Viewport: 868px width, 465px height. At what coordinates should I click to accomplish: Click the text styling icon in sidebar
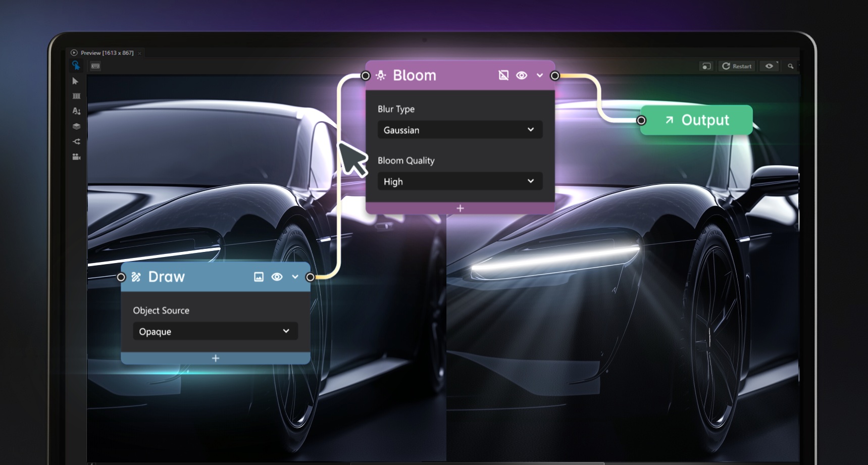tap(76, 111)
